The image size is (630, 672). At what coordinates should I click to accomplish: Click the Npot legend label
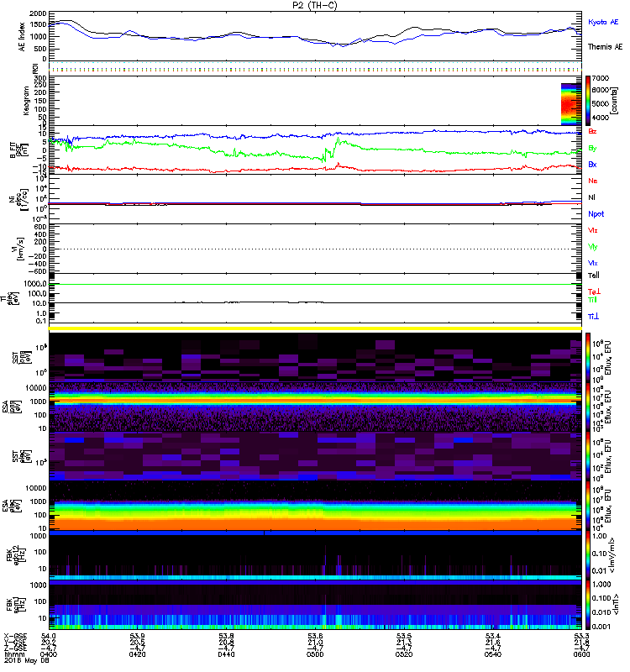pos(595,213)
